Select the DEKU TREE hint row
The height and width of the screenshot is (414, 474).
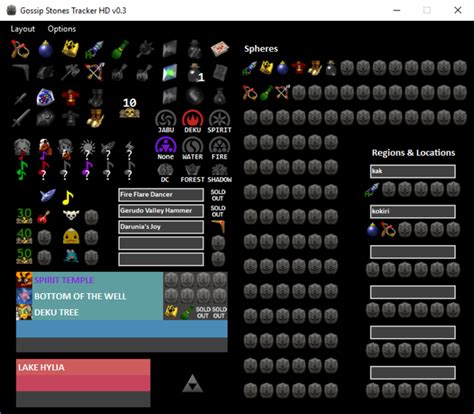pos(89,312)
